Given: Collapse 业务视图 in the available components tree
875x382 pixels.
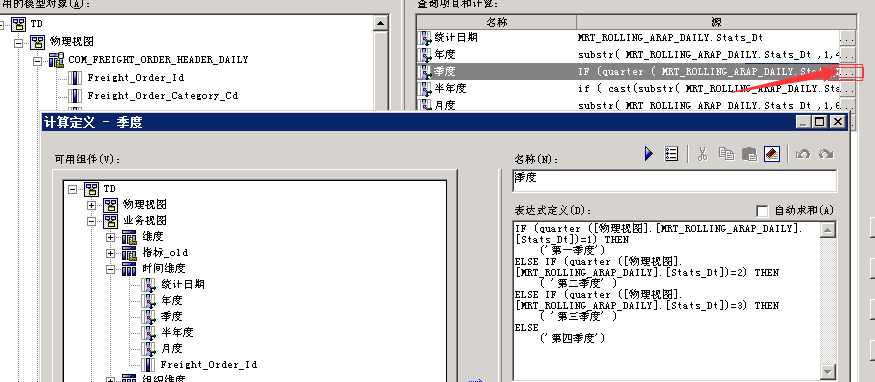Looking at the screenshot, I should tap(92, 221).
